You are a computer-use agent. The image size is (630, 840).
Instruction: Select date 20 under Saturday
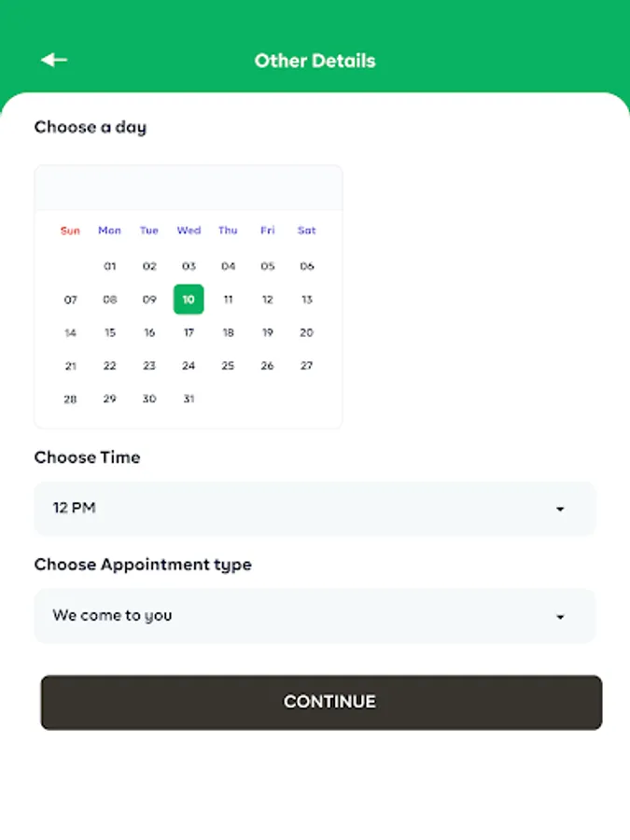point(306,333)
